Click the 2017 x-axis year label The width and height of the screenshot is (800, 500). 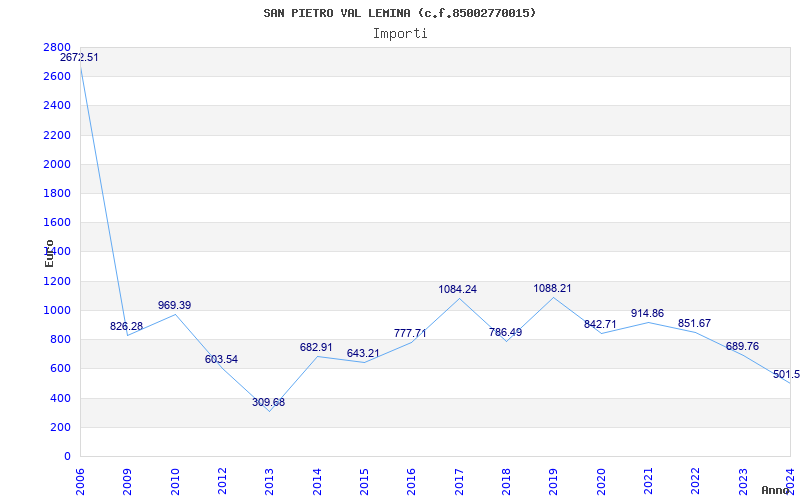point(459,481)
